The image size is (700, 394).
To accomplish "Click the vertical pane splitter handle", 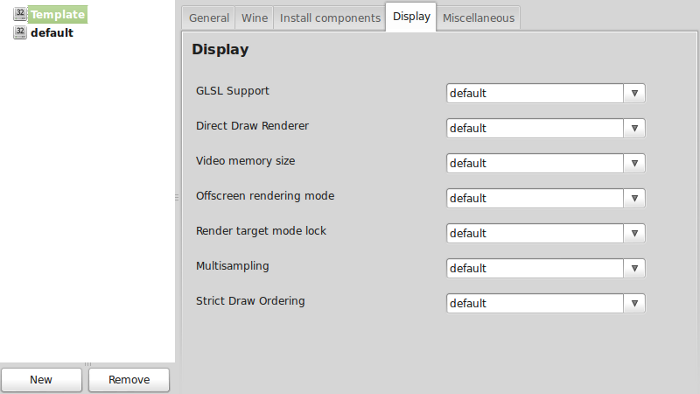I will (177, 197).
